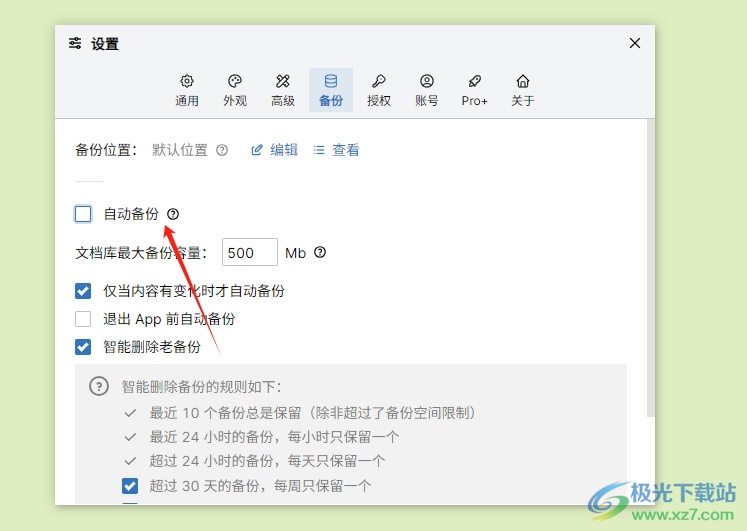Enable the 自动备份 checkbox

click(83, 214)
